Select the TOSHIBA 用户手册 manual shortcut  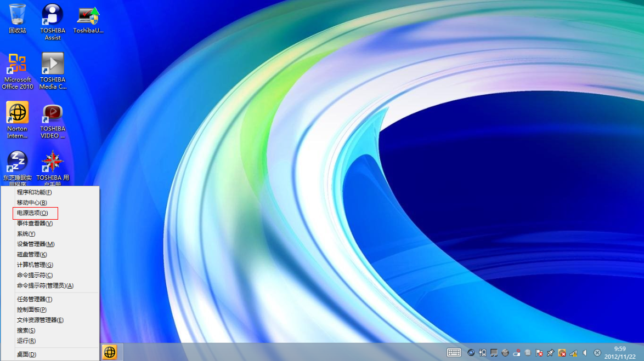(53, 168)
